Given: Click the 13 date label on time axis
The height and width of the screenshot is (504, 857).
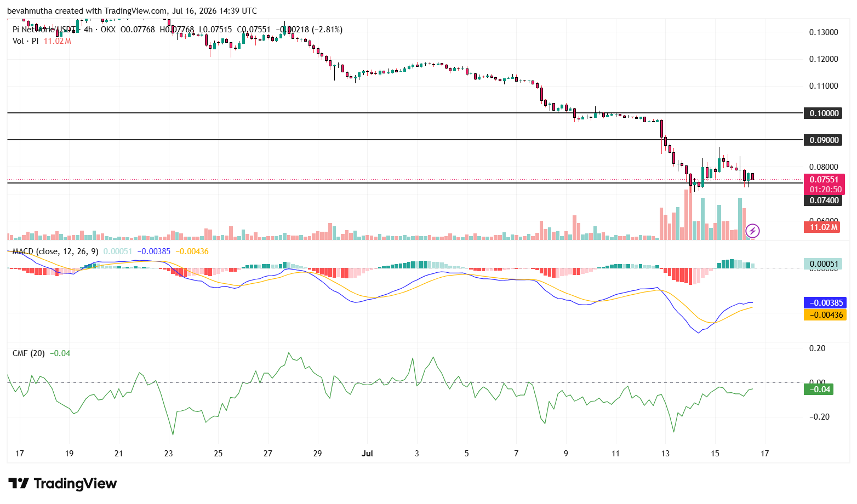Looking at the screenshot, I should (665, 454).
